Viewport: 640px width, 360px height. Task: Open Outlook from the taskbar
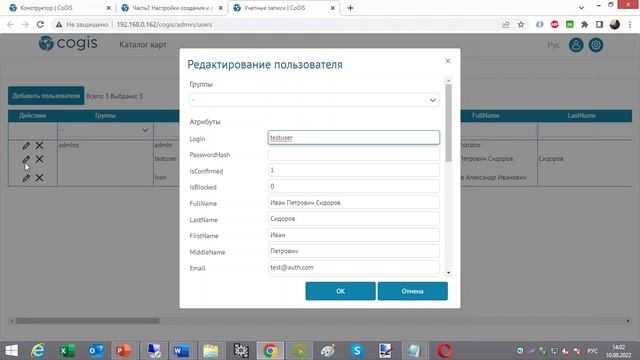pos(96,351)
